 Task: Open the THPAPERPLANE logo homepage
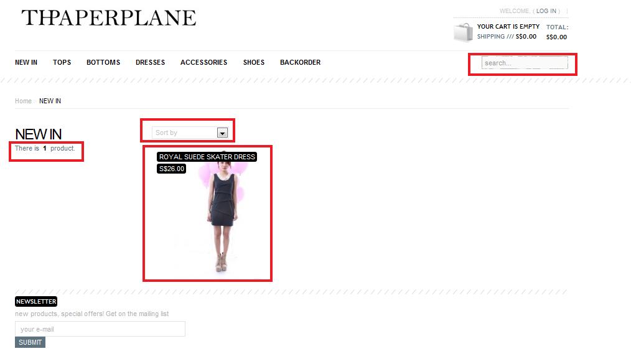click(x=109, y=18)
